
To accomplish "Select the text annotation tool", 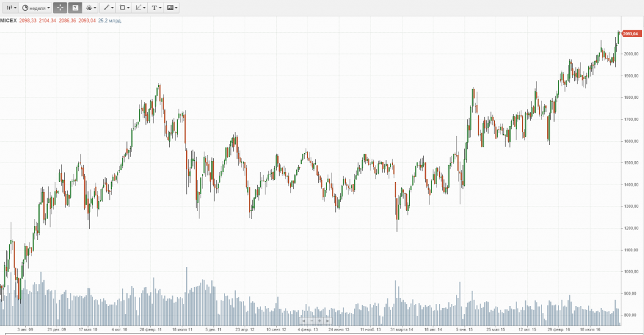I will pos(155,8).
